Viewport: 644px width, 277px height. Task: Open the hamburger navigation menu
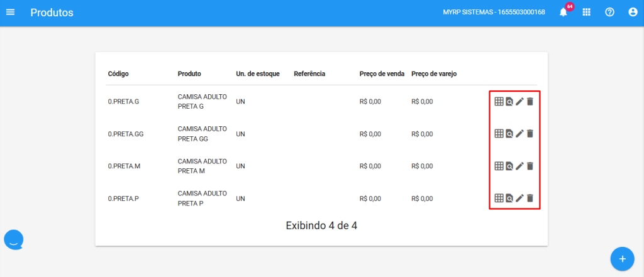pyautogui.click(x=10, y=13)
